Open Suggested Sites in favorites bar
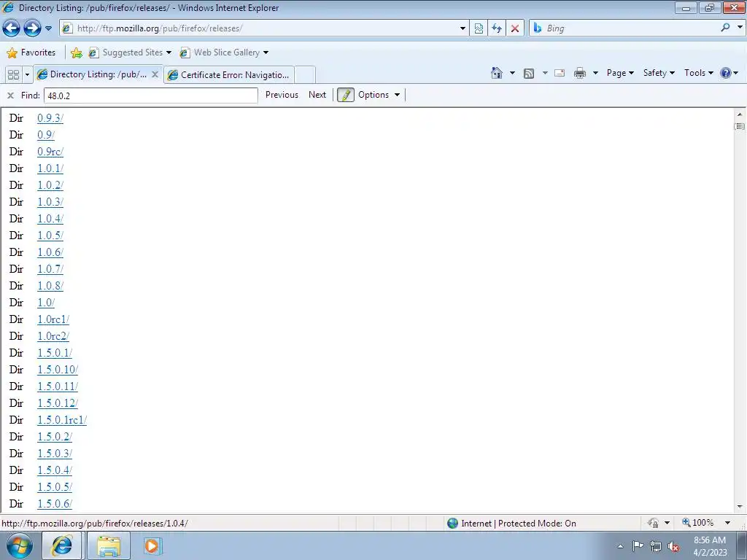This screenshot has width=747, height=560. pos(130,52)
